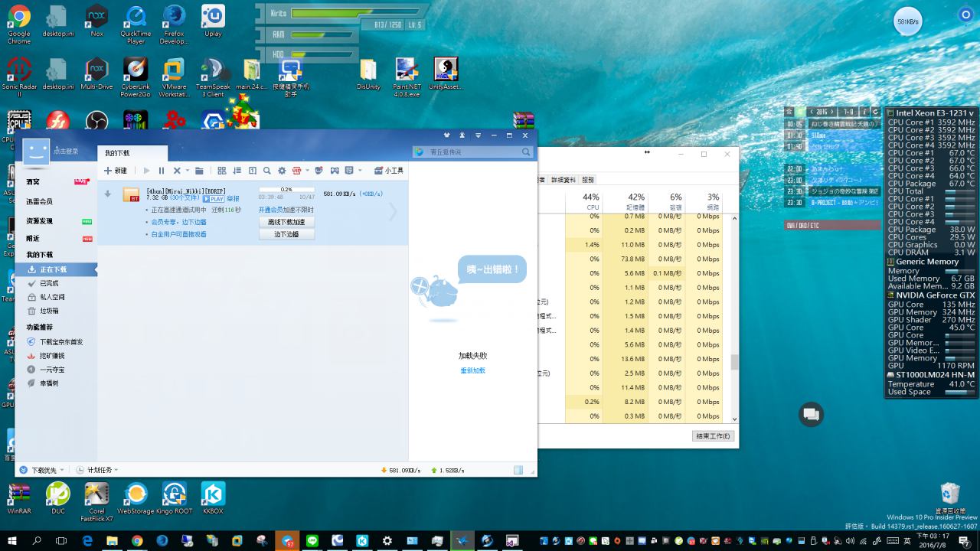Switch to the 我的下载 tab
980x551 pixels.
pyautogui.click(x=117, y=153)
